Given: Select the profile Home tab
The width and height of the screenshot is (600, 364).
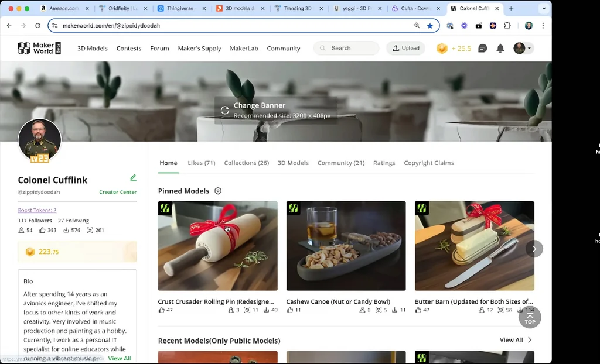Looking at the screenshot, I should [168, 163].
